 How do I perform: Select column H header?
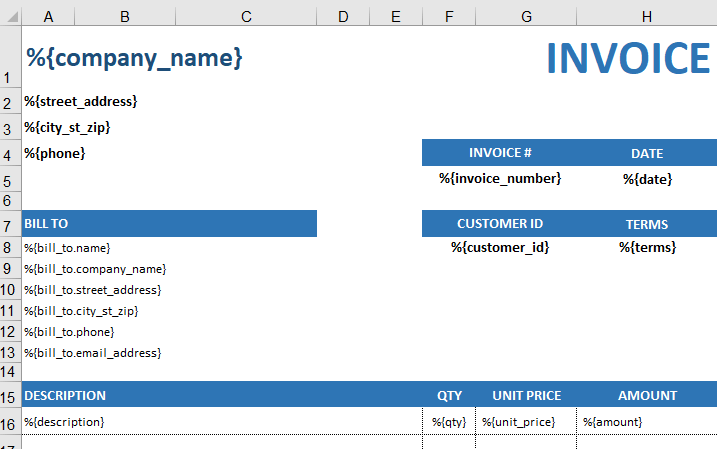(x=647, y=17)
